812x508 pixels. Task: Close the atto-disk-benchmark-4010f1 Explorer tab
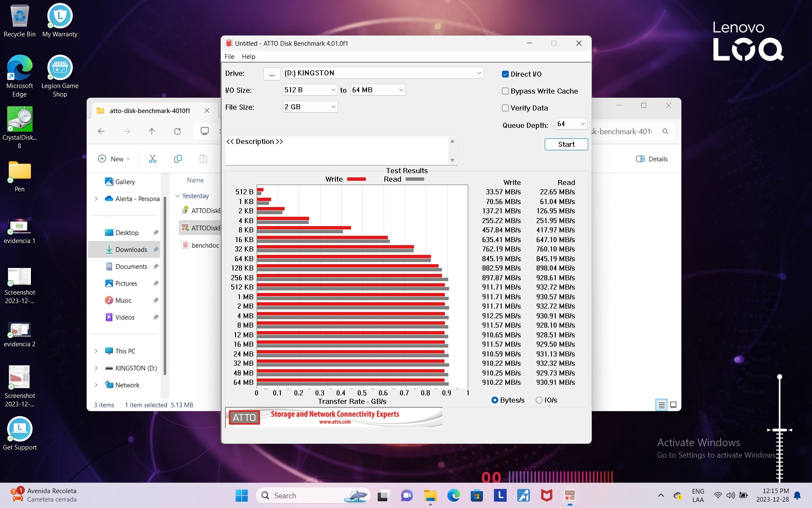(207, 110)
